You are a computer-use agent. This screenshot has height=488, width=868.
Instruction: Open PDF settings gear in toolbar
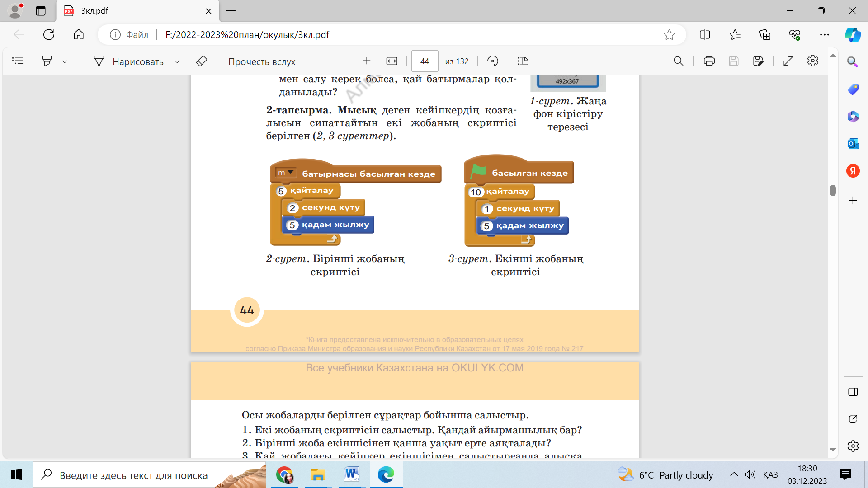coord(812,61)
